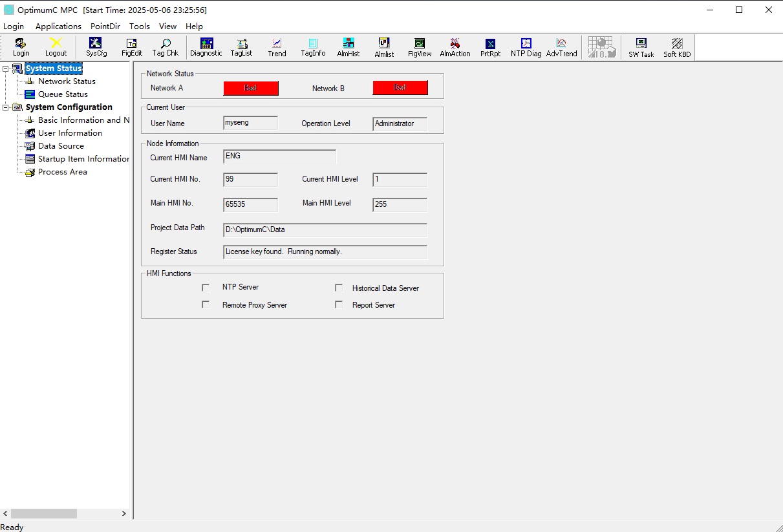Enable the NTP Server checkbox
783x532 pixels.
(x=206, y=288)
